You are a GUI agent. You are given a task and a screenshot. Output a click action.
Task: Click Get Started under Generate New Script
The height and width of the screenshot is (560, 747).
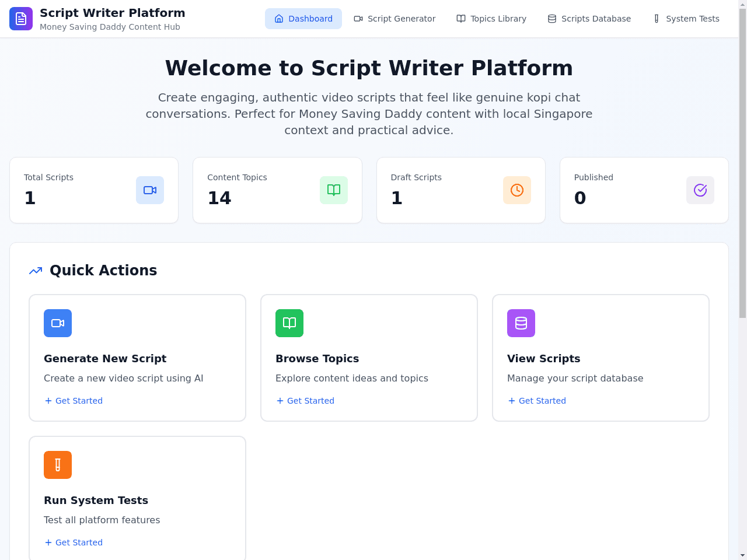pyautogui.click(x=74, y=401)
